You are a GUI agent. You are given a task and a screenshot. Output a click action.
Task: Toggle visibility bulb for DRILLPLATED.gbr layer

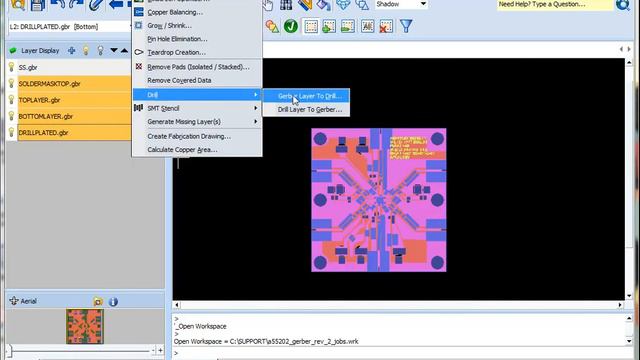11,132
